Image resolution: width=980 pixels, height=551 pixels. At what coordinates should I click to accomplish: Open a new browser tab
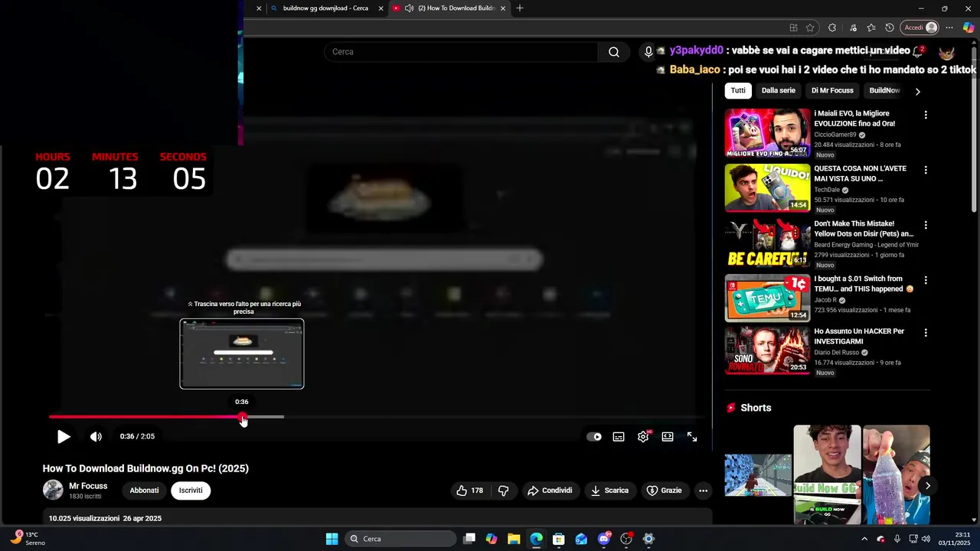[520, 8]
